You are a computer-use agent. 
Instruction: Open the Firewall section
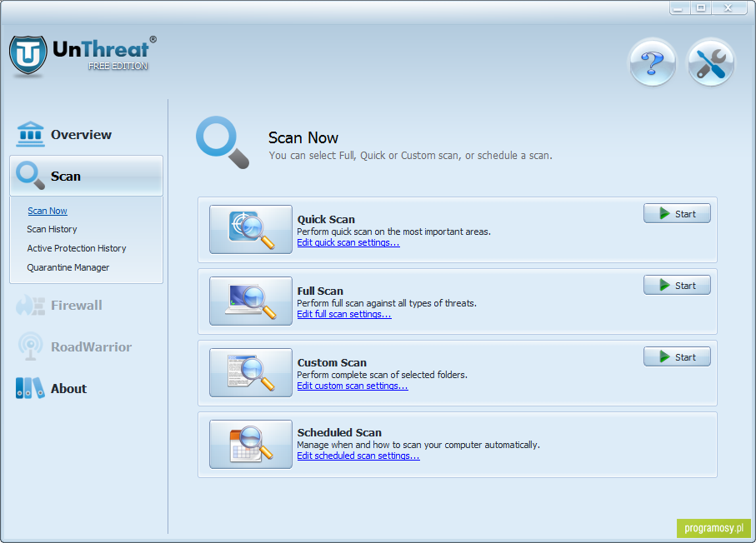click(x=76, y=306)
